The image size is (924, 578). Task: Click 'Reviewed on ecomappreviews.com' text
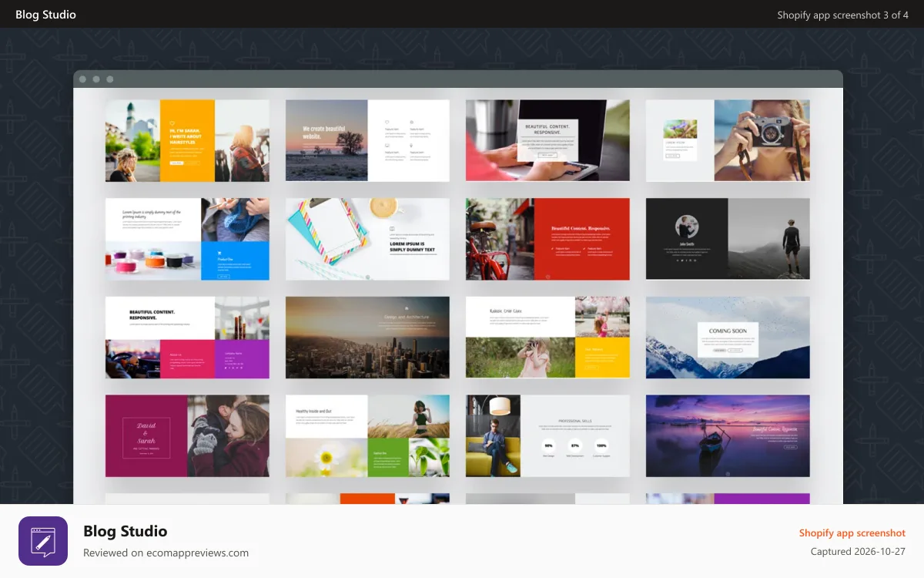pos(166,553)
